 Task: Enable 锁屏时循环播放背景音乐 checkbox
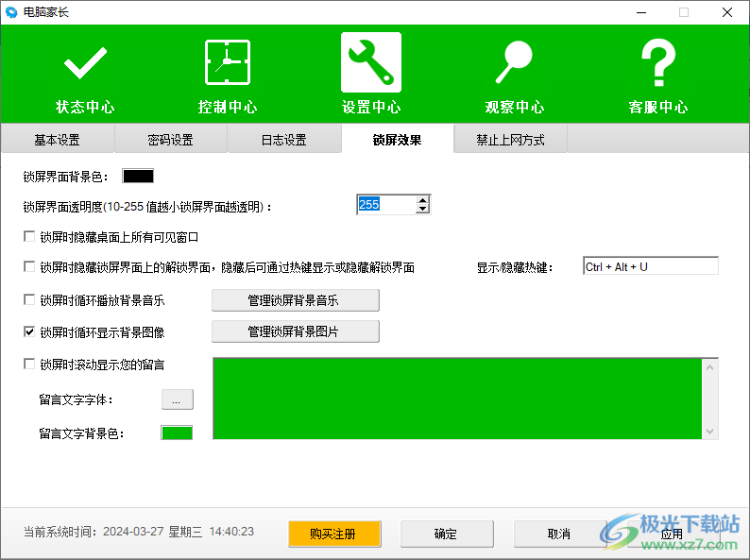pos(29,300)
